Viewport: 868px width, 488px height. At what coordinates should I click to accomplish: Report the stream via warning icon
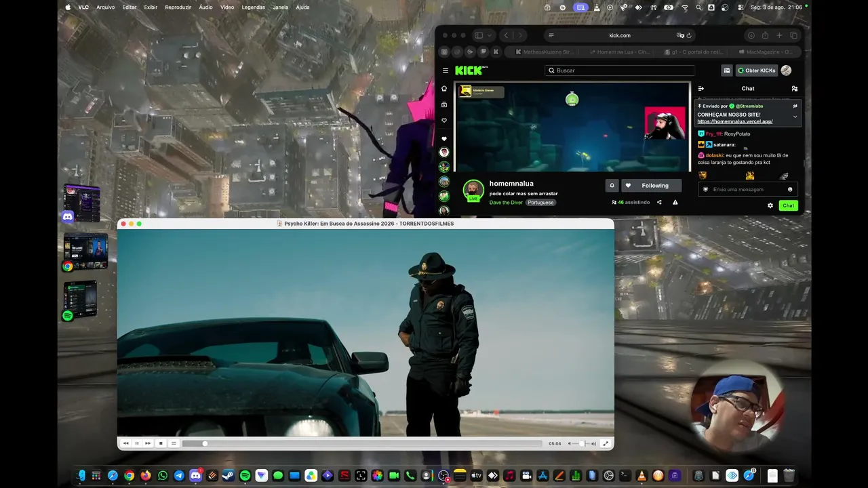coord(675,202)
